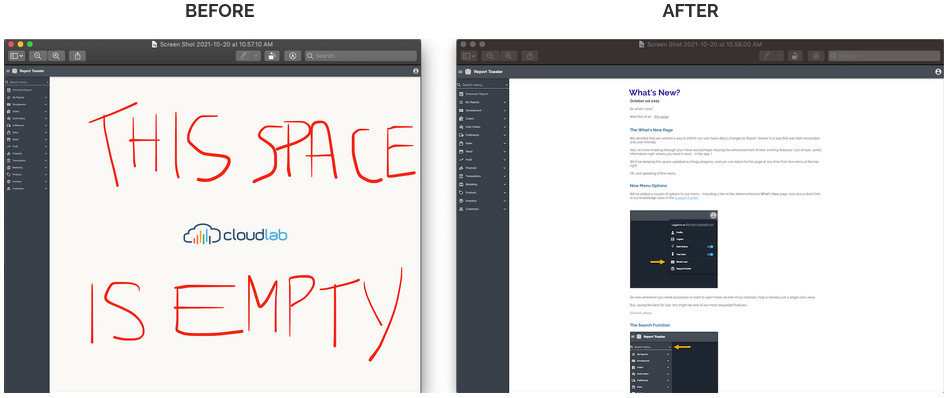Select the highlight pen tool in BEFORE window

pos(243,56)
